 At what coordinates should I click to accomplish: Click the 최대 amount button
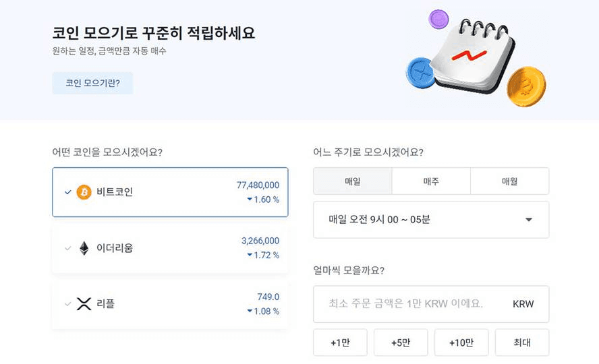click(522, 342)
